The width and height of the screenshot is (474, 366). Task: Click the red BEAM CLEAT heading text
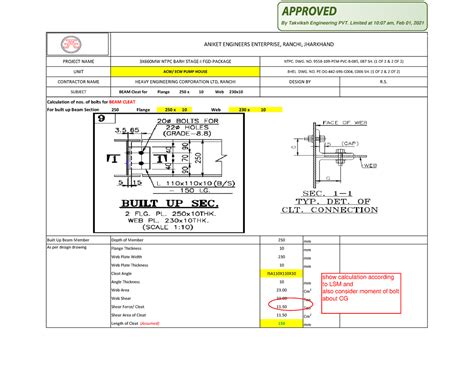coord(122,102)
